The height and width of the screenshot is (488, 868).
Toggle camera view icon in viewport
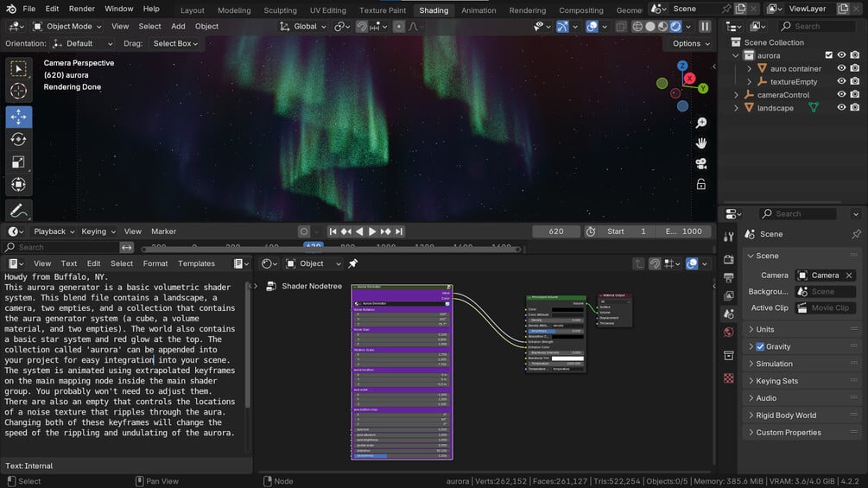[x=700, y=164]
